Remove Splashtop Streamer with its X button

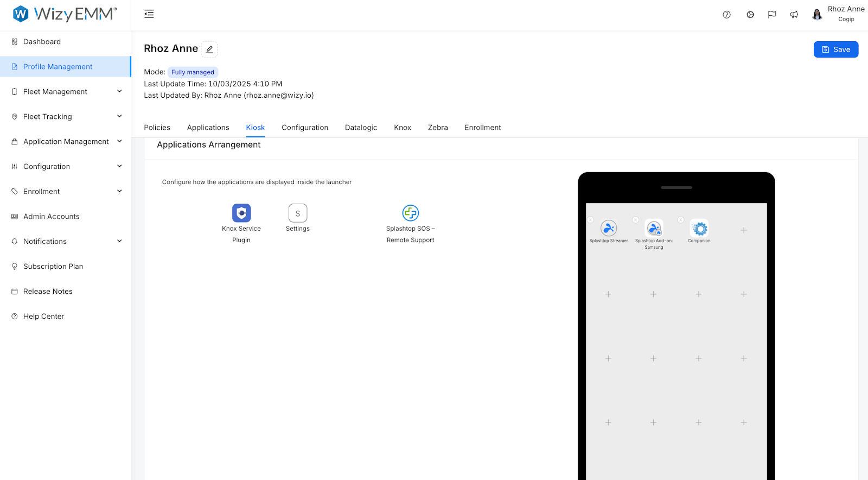pos(590,220)
